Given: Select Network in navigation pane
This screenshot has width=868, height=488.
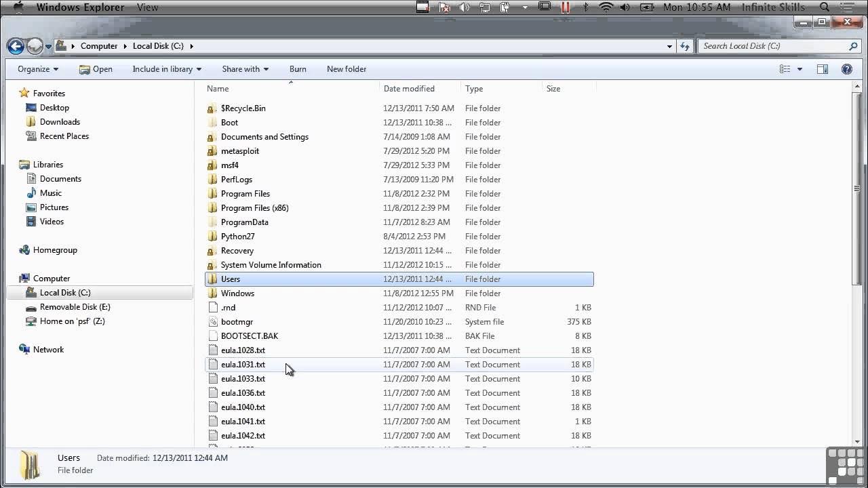Looking at the screenshot, I should (x=48, y=350).
